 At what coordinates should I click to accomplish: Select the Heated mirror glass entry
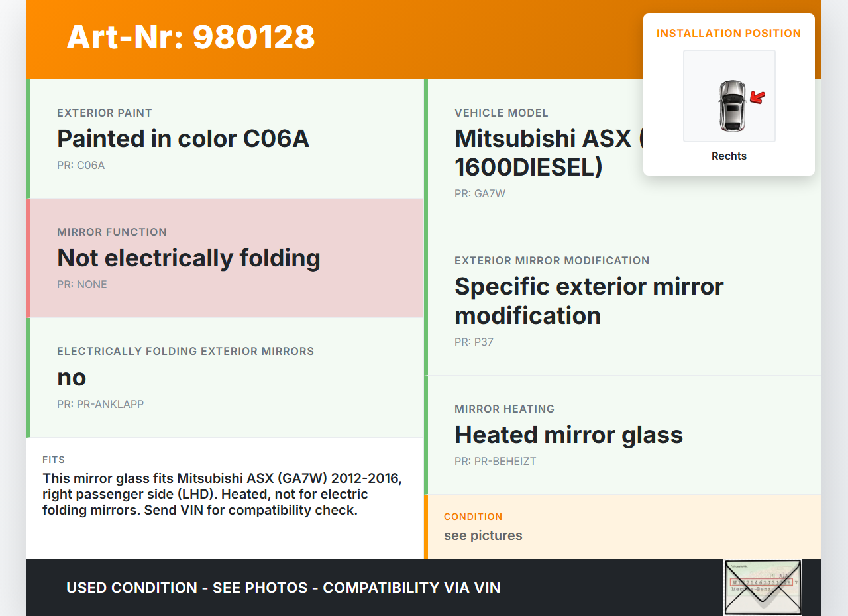coord(568,435)
